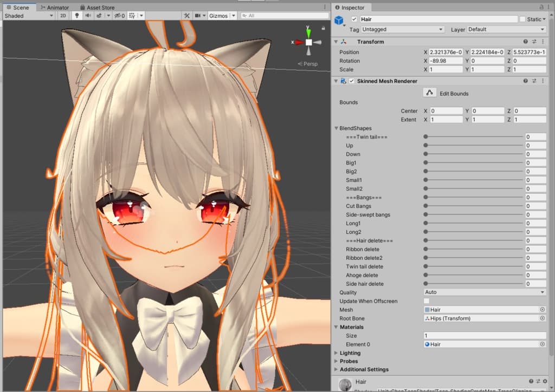Viewport: 555px width, 392px height.
Task: Open the Gizmos menu button
Action: 218,16
